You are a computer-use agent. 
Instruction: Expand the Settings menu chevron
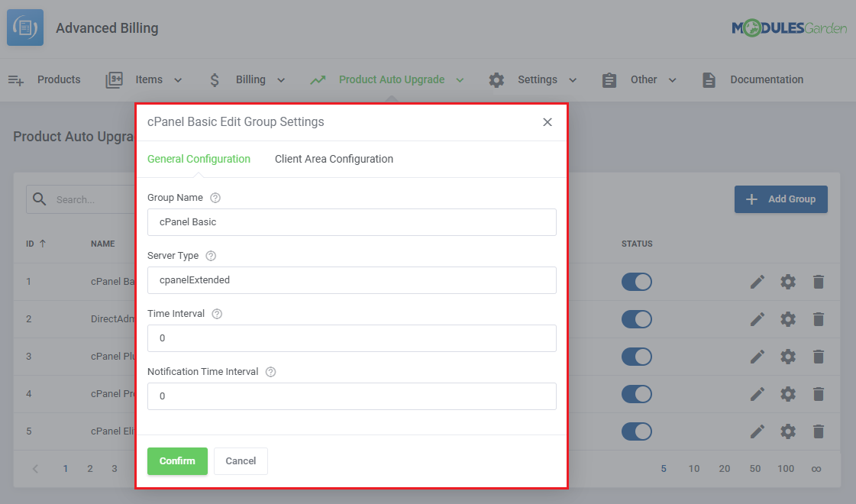pyautogui.click(x=573, y=80)
